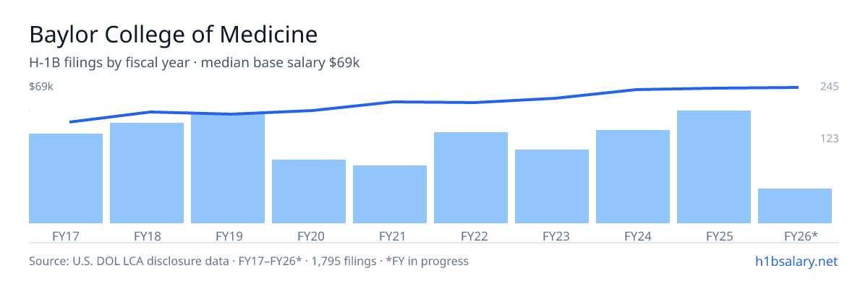Viewport: 868px width, 289px height.
Task: Select the FY23 filings bar
Action: click(x=552, y=186)
